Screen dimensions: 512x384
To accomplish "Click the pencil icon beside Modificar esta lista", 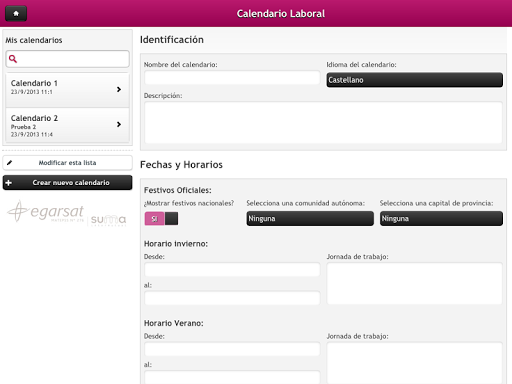I will (x=9, y=163).
